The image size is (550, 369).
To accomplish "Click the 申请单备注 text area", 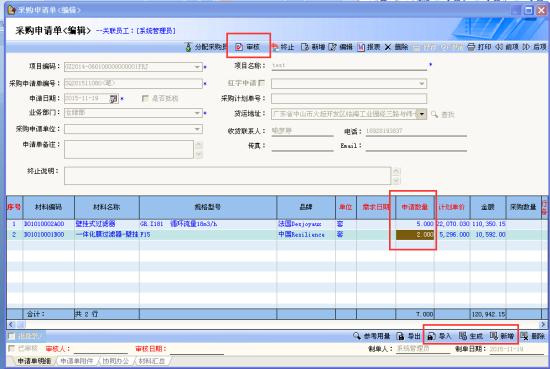I will point(129,149).
